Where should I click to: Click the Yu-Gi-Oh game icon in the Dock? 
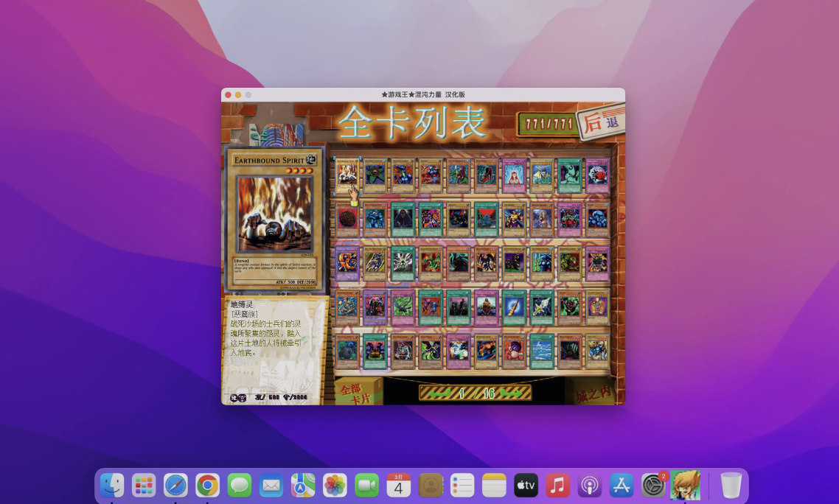[686, 486]
